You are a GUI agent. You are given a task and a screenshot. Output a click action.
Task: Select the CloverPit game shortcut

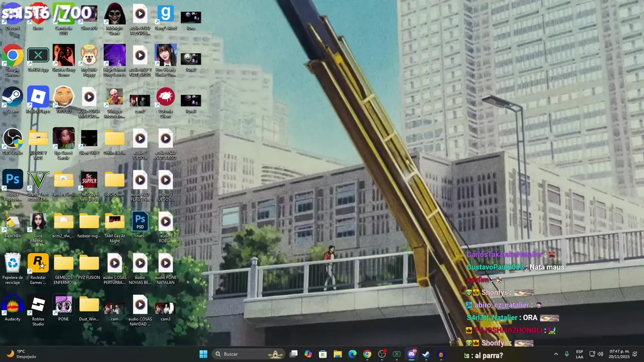89,18
